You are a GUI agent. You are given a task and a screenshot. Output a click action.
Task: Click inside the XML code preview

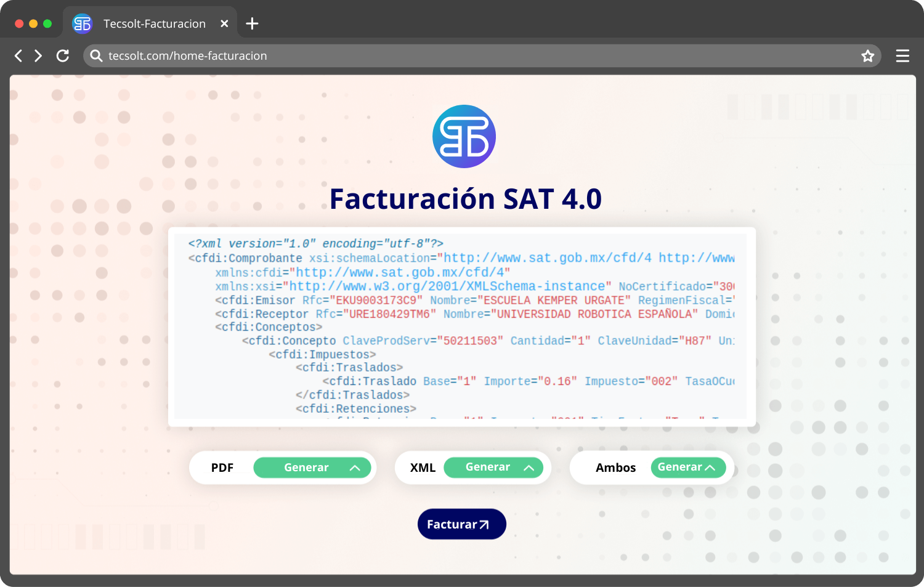(461, 326)
